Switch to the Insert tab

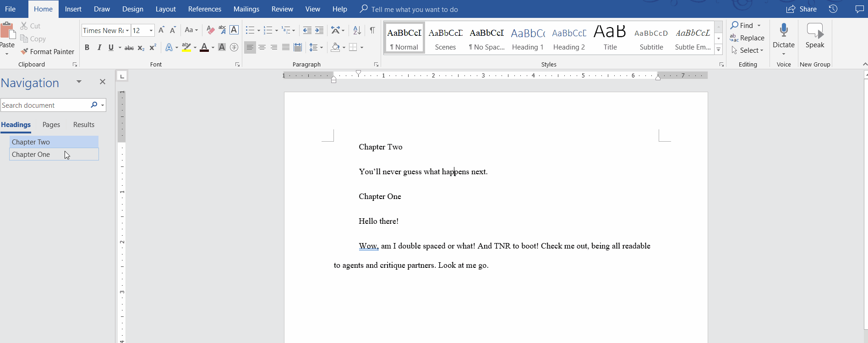[73, 9]
